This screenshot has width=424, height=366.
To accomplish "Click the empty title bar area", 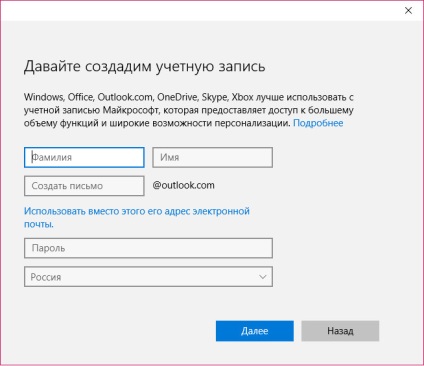I will [x=200, y=11].
